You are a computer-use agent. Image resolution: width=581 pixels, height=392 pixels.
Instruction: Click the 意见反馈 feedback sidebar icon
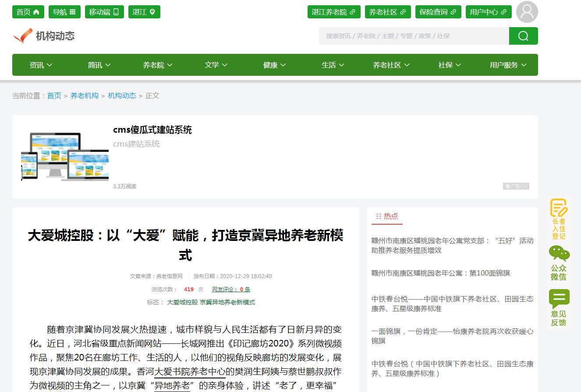pyautogui.click(x=559, y=307)
